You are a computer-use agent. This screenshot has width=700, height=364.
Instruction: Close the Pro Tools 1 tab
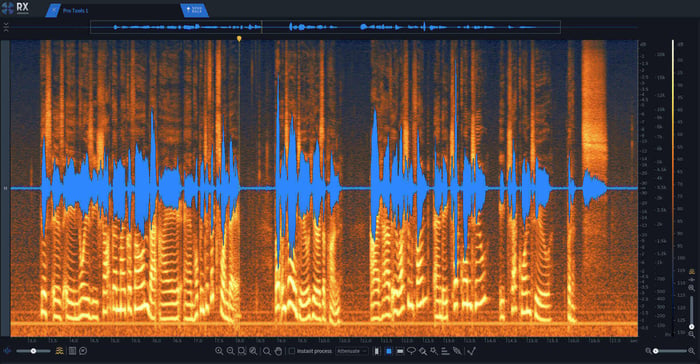tap(53, 10)
